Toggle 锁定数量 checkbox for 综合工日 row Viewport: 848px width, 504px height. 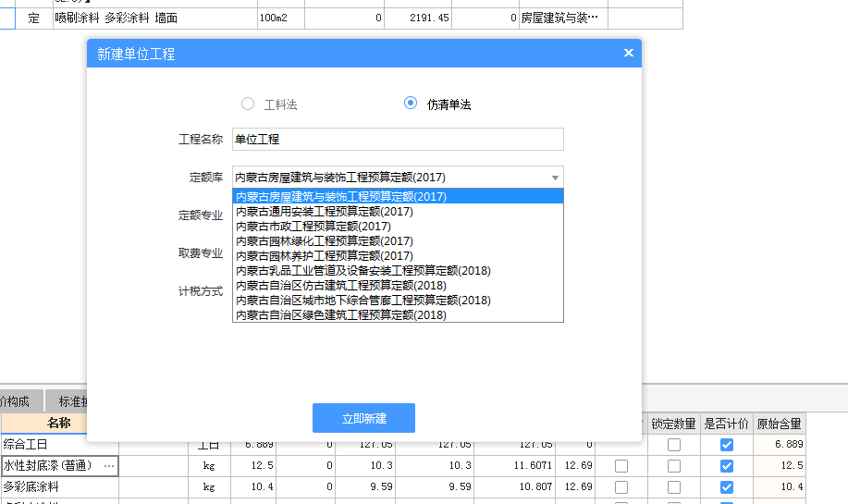tap(674, 445)
